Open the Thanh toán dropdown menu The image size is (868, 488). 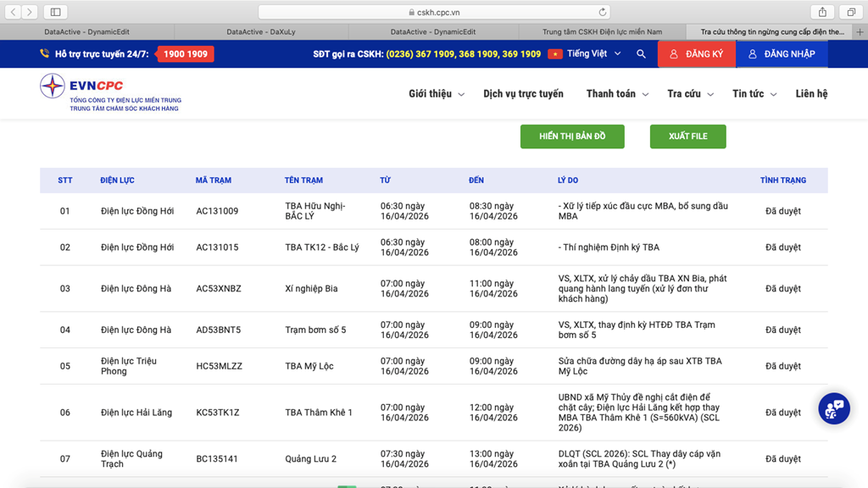point(616,94)
